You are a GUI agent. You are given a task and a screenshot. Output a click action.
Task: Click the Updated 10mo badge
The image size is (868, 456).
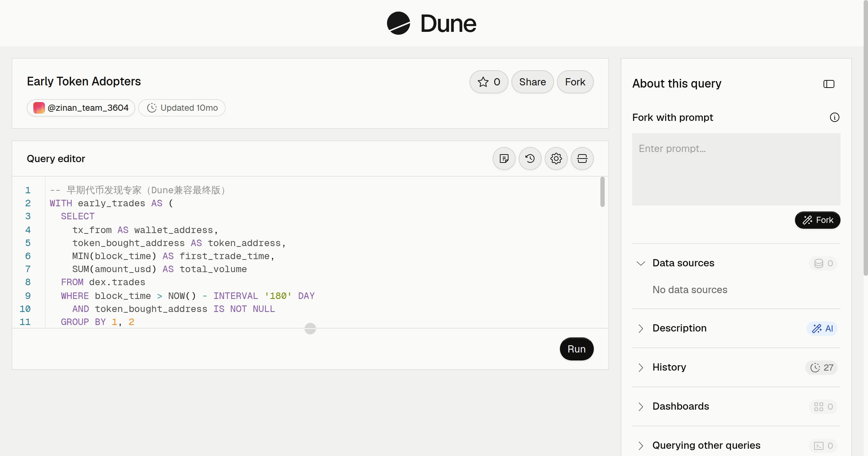click(182, 108)
